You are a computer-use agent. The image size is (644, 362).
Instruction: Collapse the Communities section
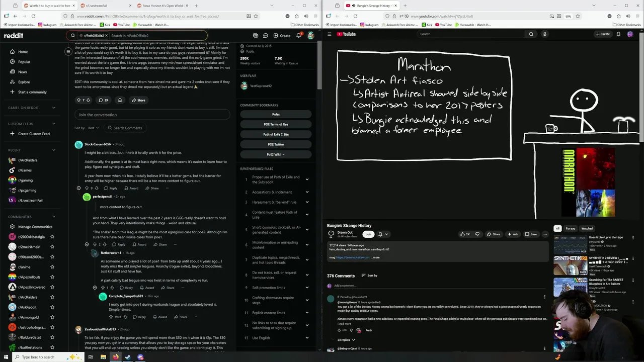[x=54, y=217]
